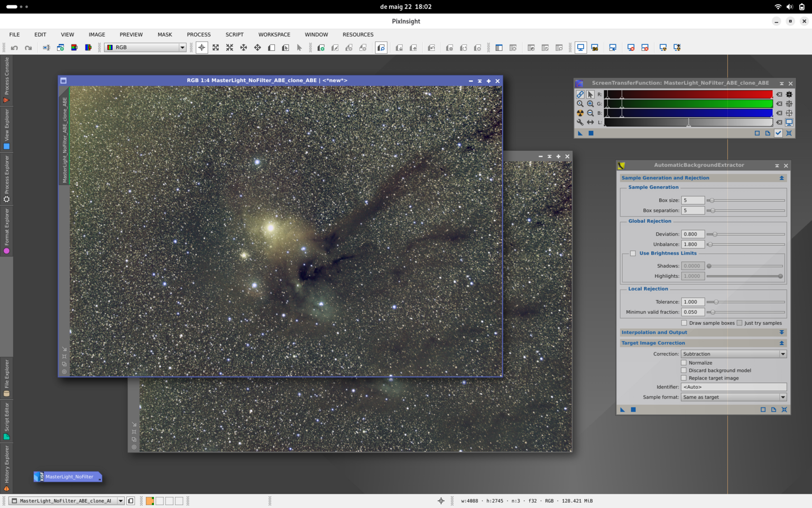Toggle the enabled Screen Transfer Function monitor icon
This screenshot has height=508, width=812.
pyautogui.click(x=580, y=48)
